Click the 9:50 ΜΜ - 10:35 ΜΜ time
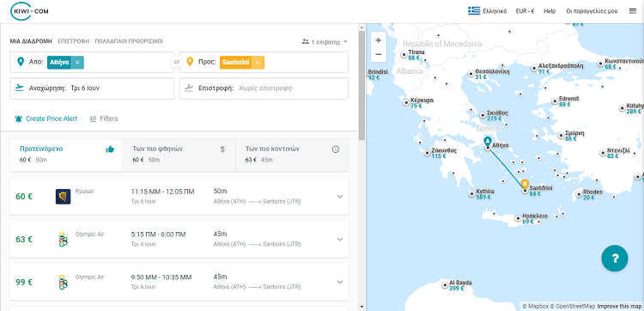The height and width of the screenshot is (311, 644). point(161,277)
